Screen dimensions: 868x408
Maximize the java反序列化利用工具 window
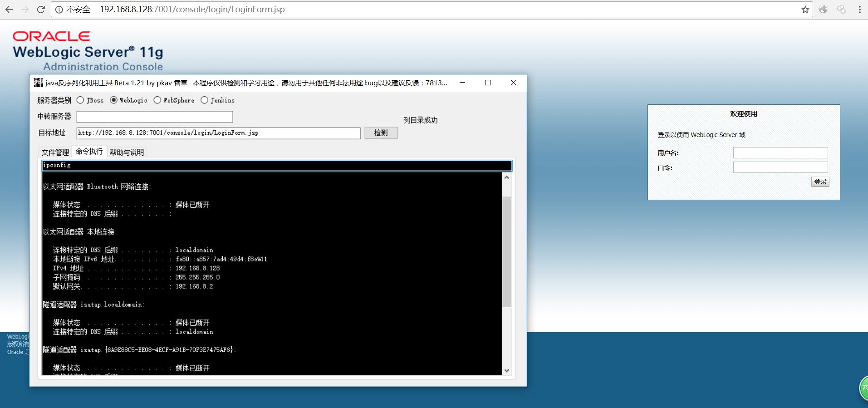tap(488, 83)
